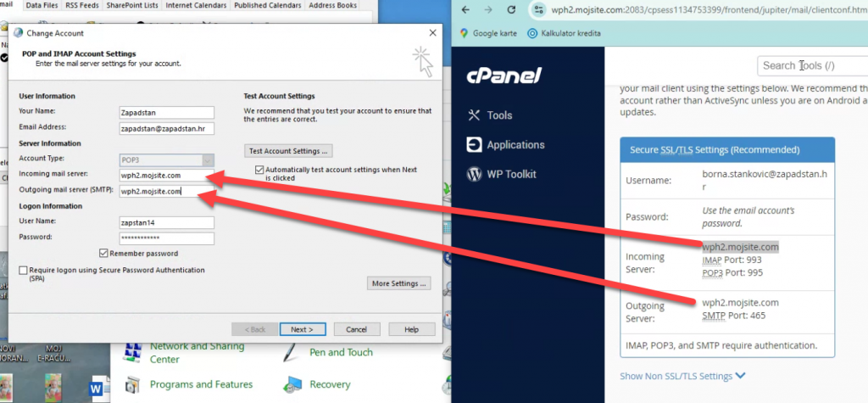Open Applications in cPanel sidebar
This screenshot has width=868, height=403.
coord(515,145)
